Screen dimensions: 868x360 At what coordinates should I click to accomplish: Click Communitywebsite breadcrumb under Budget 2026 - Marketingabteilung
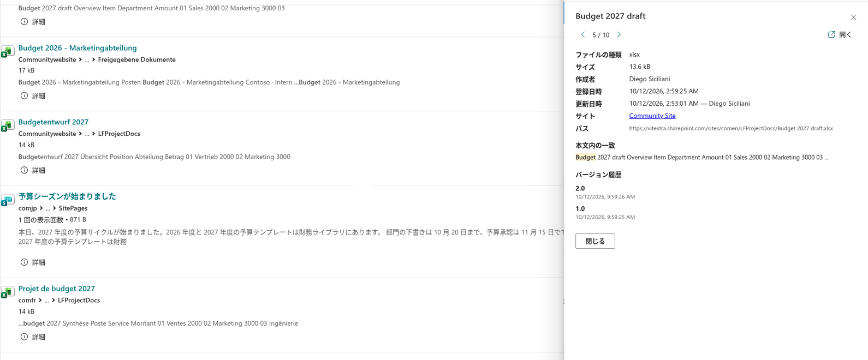point(47,59)
